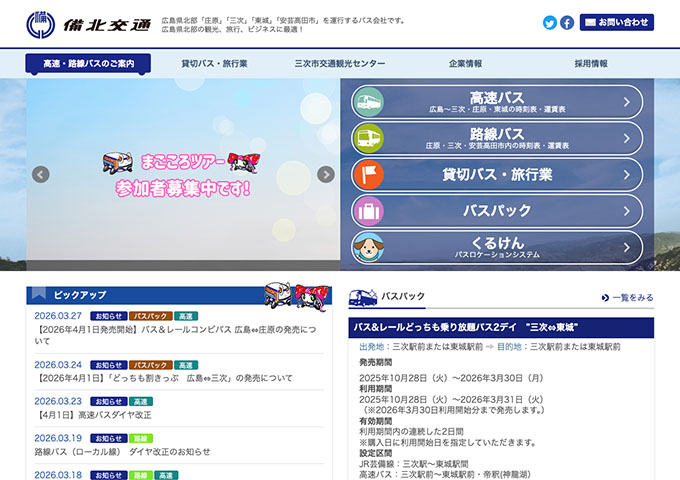Open news 高速バスダイヤ改正

pyautogui.click(x=93, y=415)
